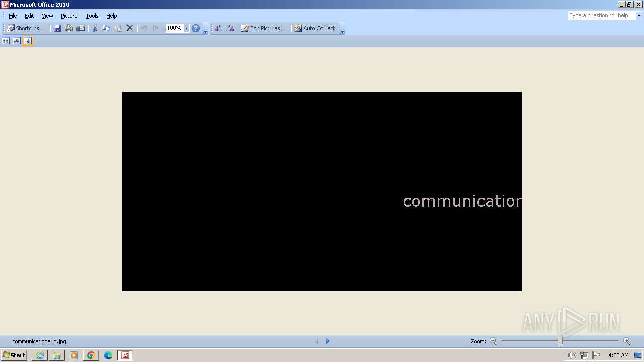This screenshot has width=644, height=362.
Task: Click the Picture Manager taskbar button
Action: pos(125,355)
